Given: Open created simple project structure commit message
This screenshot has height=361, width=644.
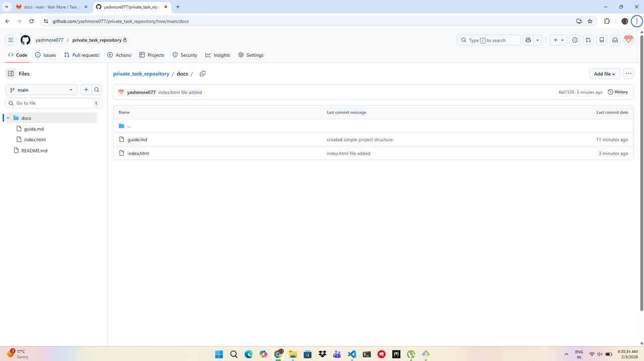Looking at the screenshot, I should tap(360, 140).
